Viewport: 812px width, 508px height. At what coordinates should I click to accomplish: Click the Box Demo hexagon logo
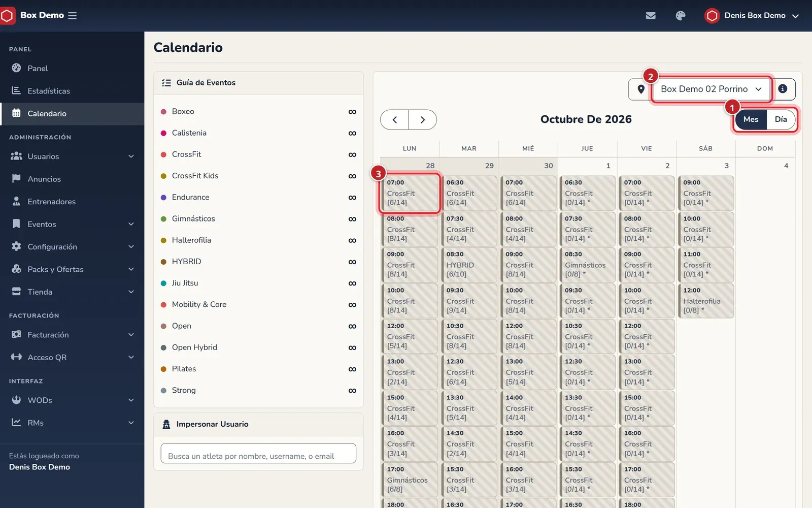coord(7,16)
